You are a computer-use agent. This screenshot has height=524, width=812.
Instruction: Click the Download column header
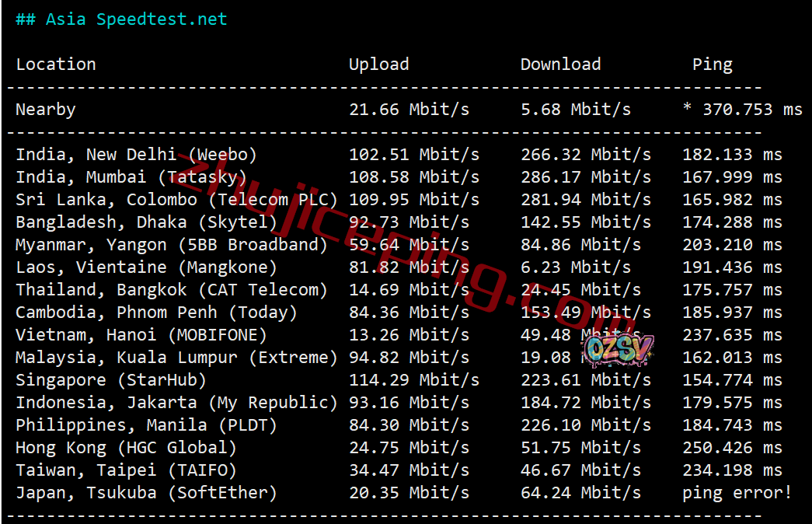coord(560,65)
